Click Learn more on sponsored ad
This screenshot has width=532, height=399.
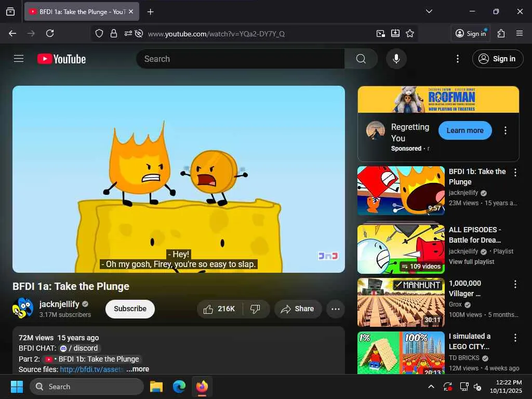(465, 130)
